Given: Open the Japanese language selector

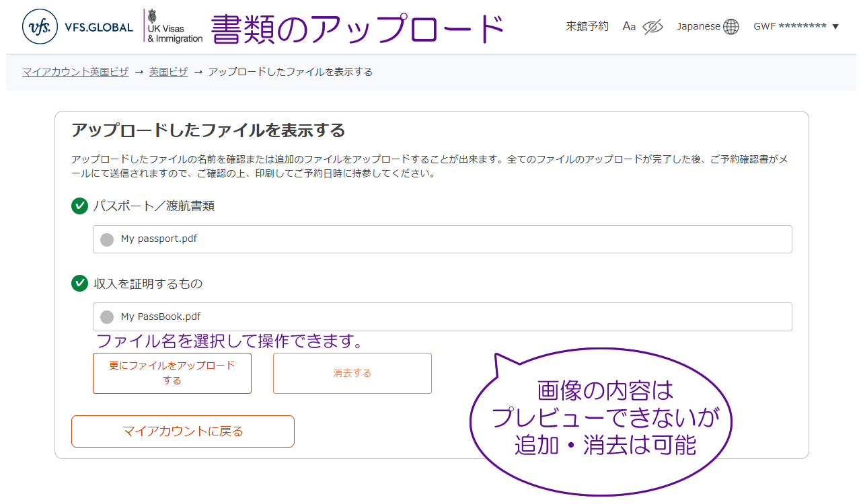Looking at the screenshot, I should point(698,26).
